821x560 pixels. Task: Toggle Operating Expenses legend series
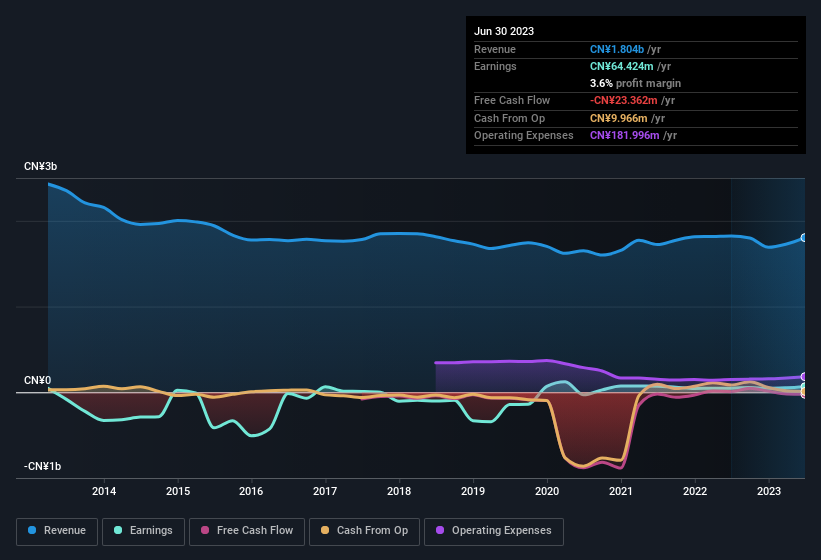[494, 531]
